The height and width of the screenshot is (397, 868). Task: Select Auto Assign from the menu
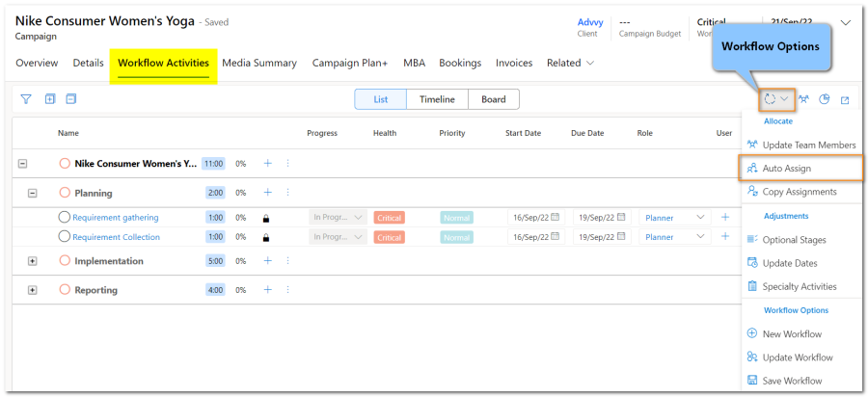coord(786,168)
